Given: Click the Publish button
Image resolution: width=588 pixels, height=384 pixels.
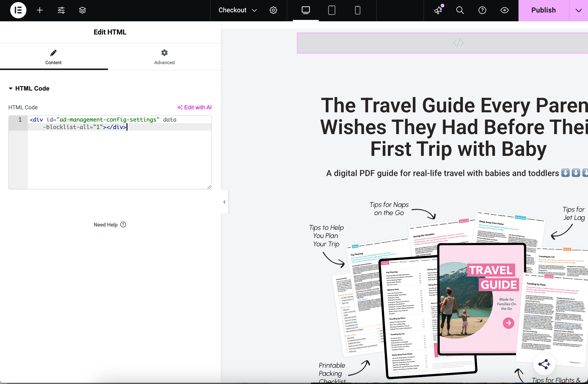Looking at the screenshot, I should point(543,10).
